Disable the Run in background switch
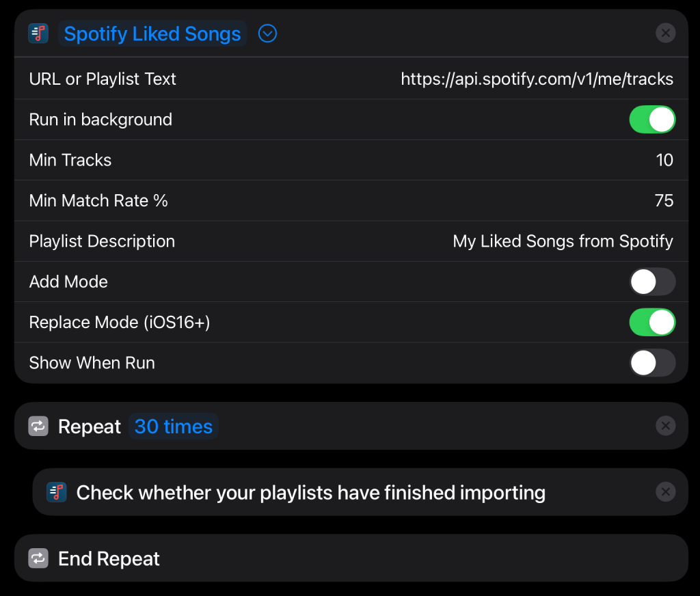 (x=651, y=119)
